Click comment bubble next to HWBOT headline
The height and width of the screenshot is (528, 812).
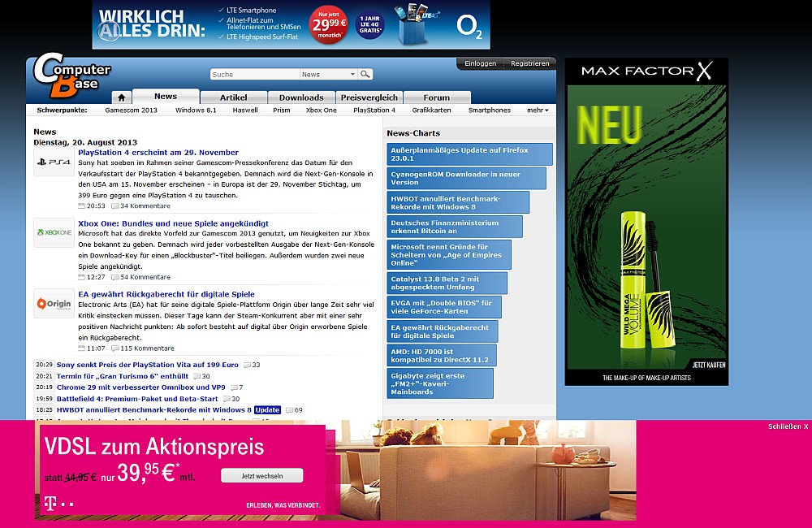290,410
